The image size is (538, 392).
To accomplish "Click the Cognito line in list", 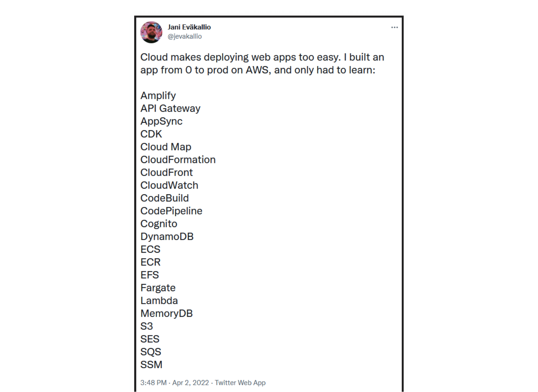I will [159, 224].
